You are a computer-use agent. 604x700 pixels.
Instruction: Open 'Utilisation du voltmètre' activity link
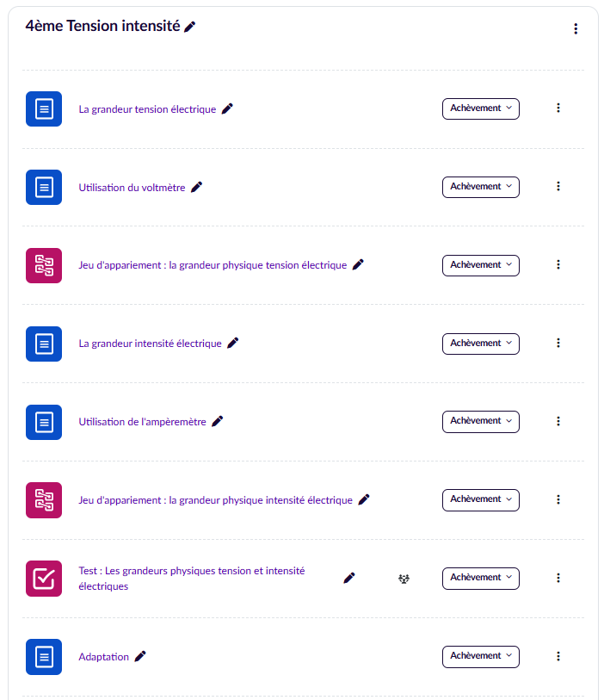[x=132, y=188]
